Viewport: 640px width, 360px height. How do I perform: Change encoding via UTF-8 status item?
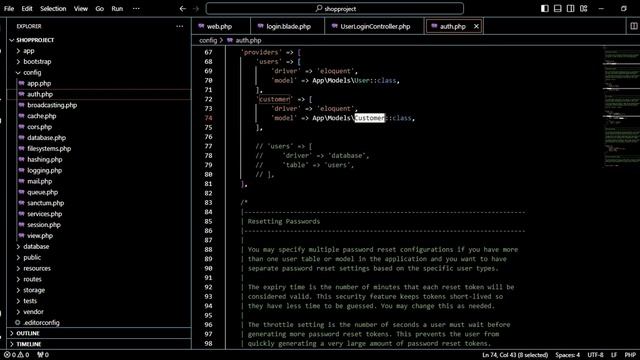point(596,355)
